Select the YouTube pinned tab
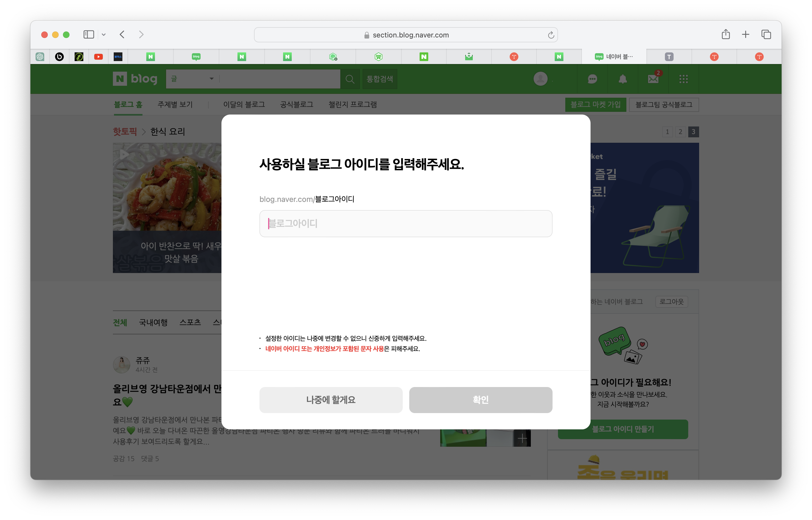Image resolution: width=812 pixels, height=520 pixels. [x=98, y=57]
